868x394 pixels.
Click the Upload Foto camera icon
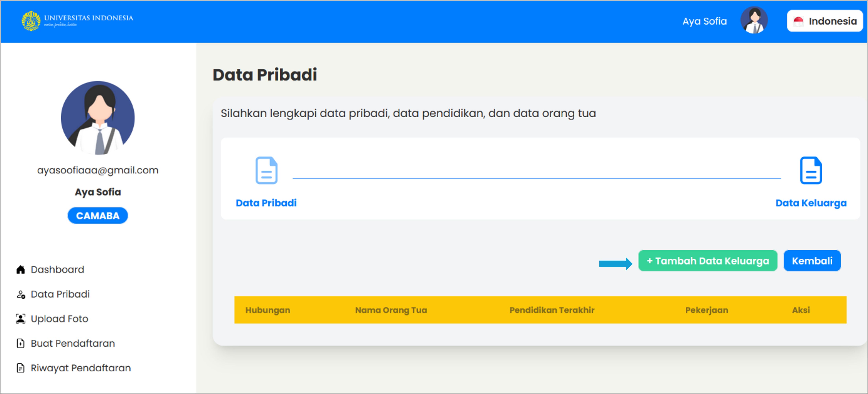pyautogui.click(x=20, y=319)
